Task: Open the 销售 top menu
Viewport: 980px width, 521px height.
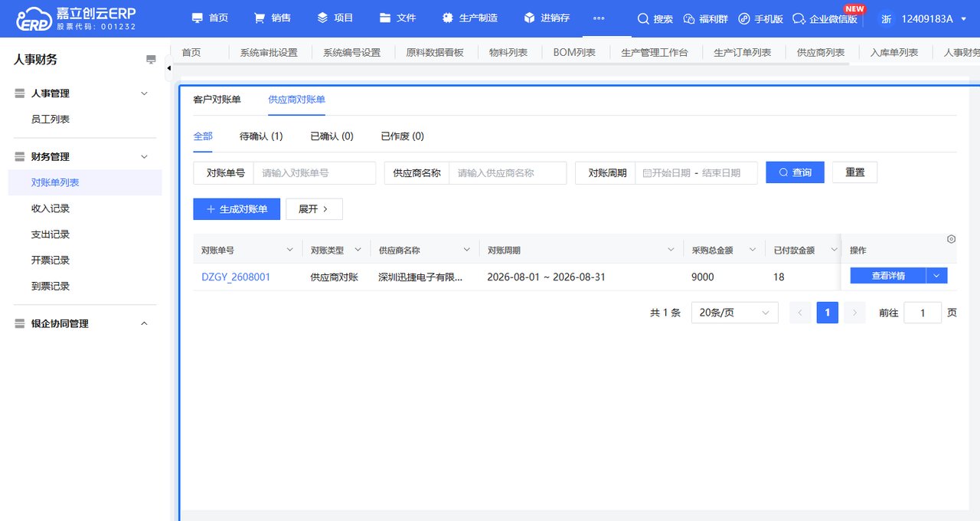Action: click(x=272, y=18)
